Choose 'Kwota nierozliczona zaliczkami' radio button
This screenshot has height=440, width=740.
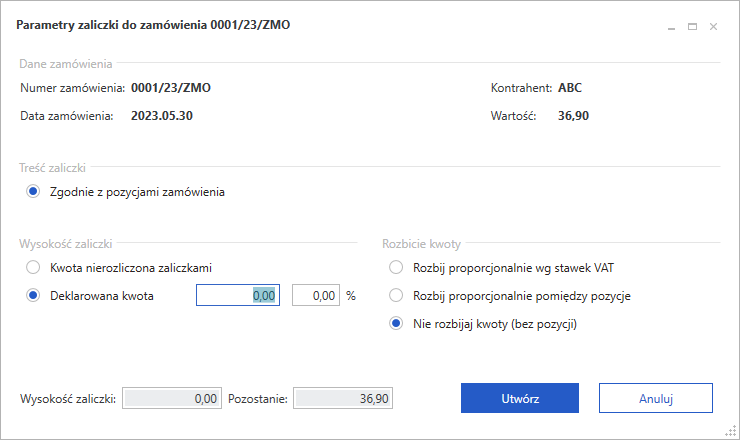[x=33, y=267]
